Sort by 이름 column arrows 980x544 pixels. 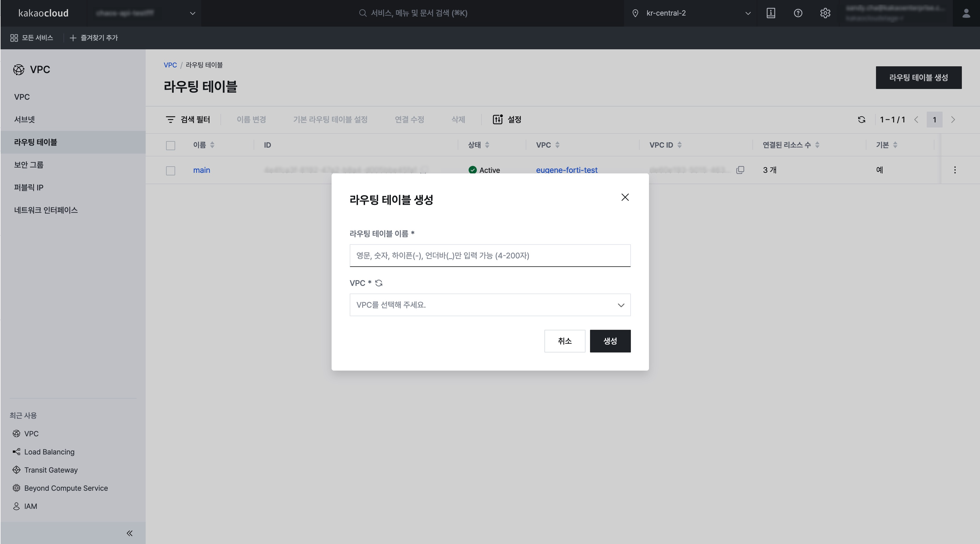[212, 145]
